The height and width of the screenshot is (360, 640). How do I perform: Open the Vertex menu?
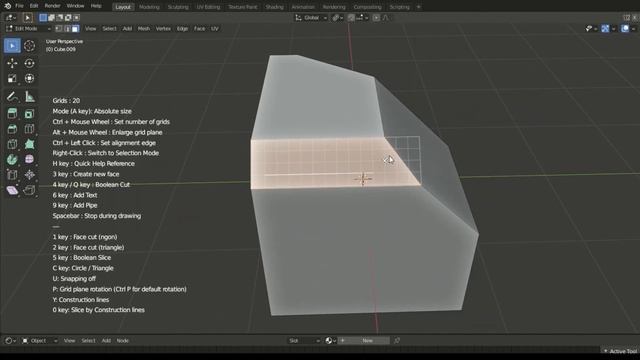163,29
